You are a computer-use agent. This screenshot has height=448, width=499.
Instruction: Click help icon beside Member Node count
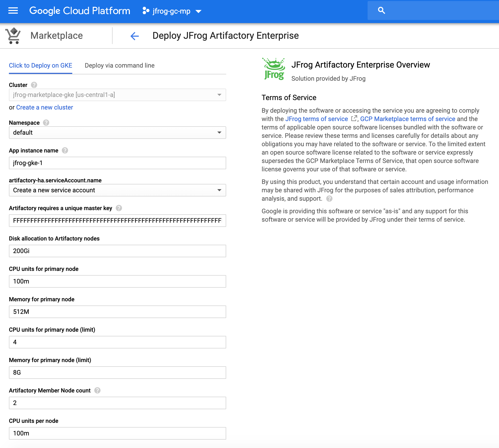tap(97, 390)
